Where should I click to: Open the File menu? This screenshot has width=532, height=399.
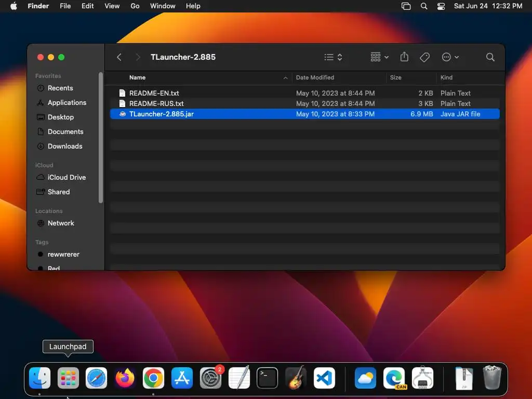pyautogui.click(x=65, y=6)
